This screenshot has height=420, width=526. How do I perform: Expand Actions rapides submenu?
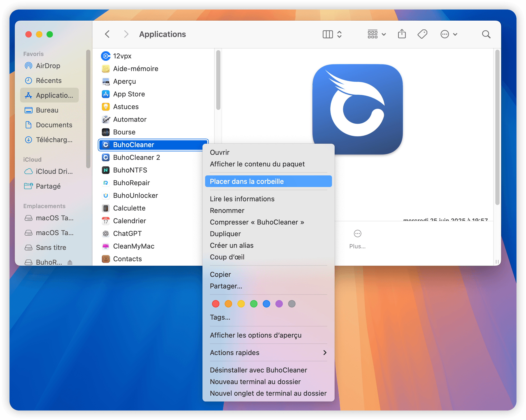point(268,353)
